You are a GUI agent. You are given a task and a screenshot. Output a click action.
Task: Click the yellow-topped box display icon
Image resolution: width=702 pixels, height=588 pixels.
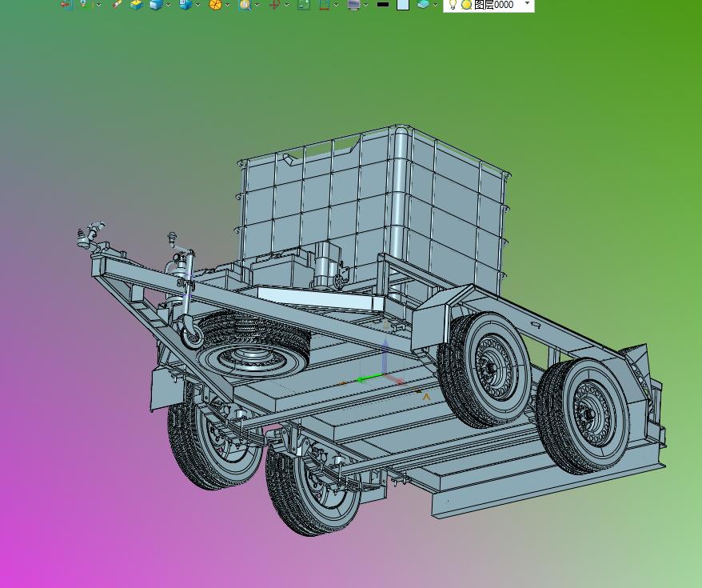136,5
